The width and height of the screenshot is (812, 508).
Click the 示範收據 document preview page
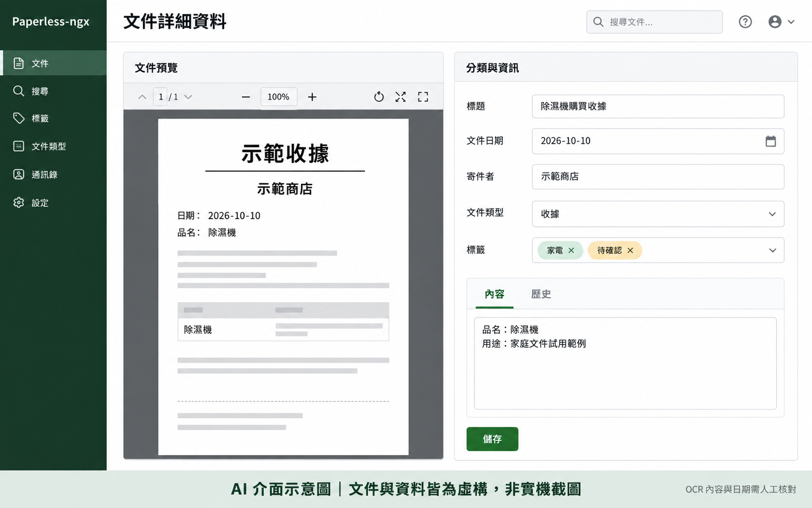pos(283,287)
